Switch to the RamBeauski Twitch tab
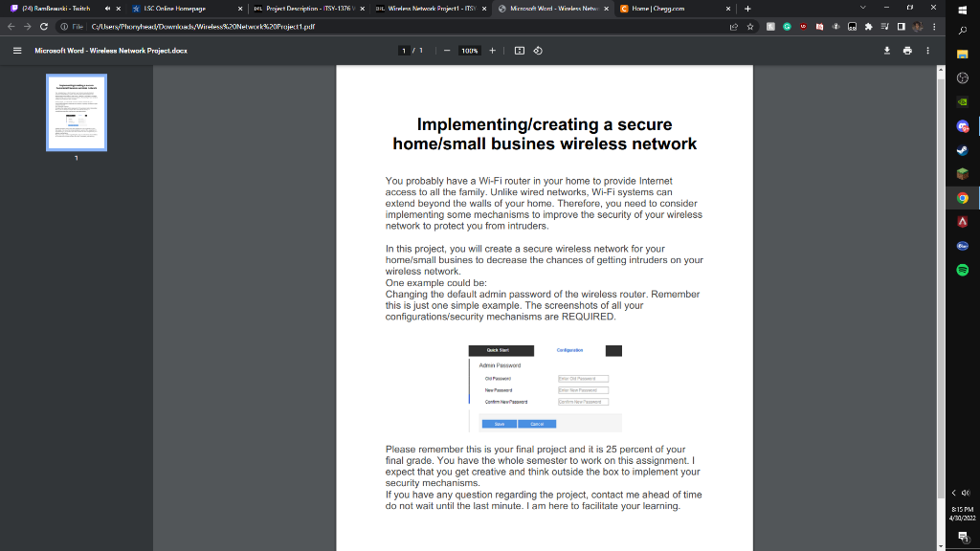Screen dimensions: 980x551 (x=57, y=8)
